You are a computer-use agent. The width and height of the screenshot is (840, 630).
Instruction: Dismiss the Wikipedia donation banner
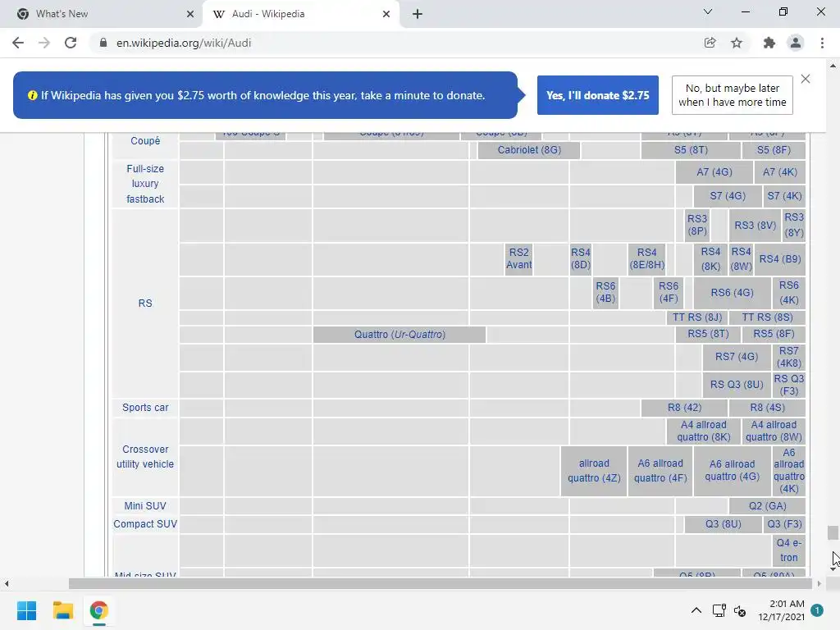click(x=806, y=79)
